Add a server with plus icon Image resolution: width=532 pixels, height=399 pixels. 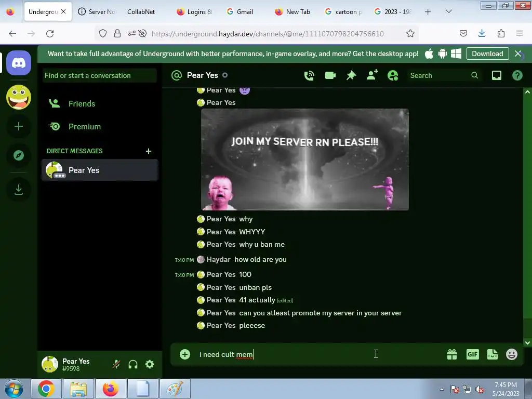(x=19, y=127)
